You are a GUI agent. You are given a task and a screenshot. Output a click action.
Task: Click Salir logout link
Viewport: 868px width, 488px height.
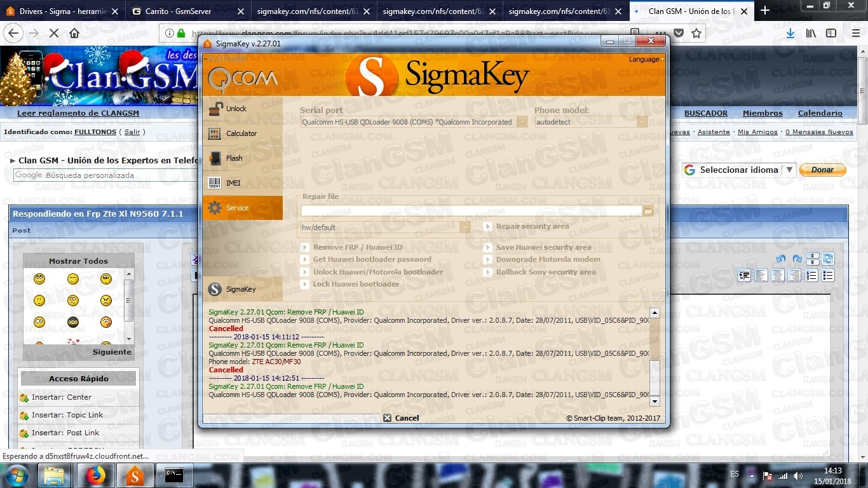click(x=132, y=132)
